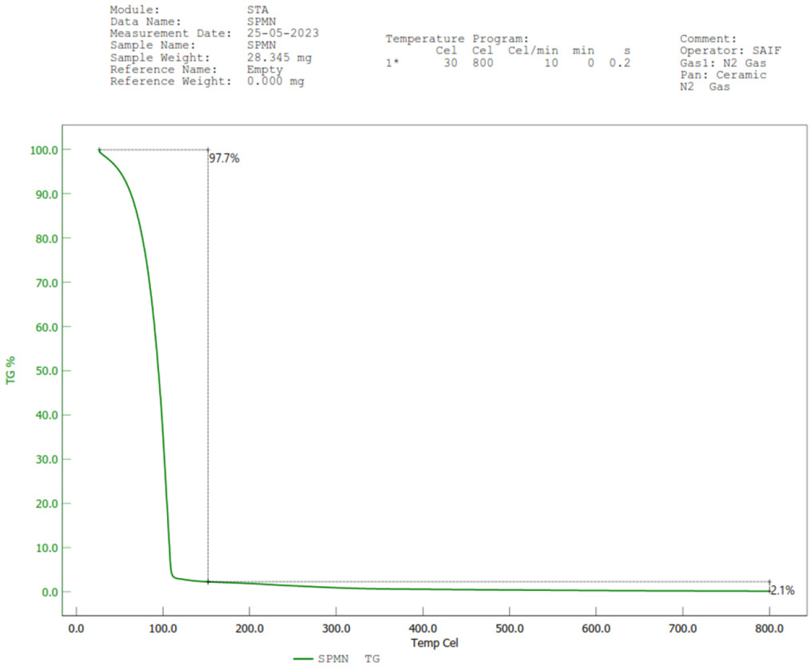Viewport: 812px width, 668px height.
Task: Select the '0.2' sampling seconds value
Action: tap(619, 63)
